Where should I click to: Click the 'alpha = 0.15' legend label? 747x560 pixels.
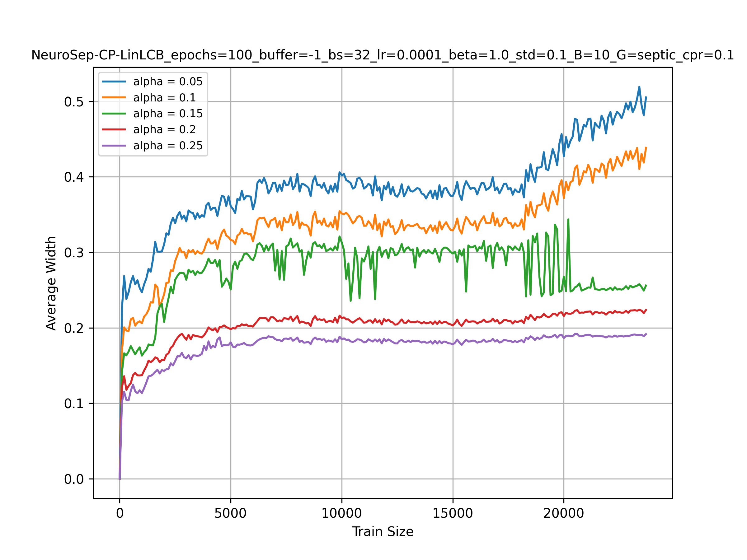[x=168, y=114]
